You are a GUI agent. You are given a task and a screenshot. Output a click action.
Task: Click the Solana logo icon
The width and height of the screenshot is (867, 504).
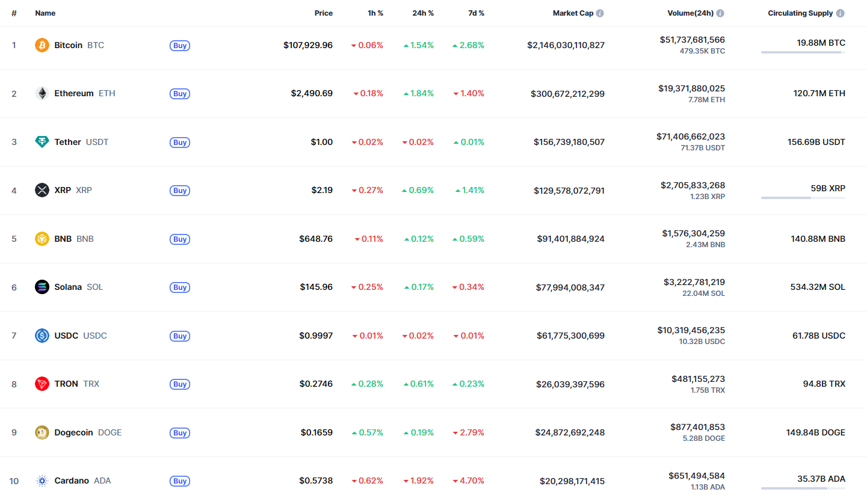click(42, 287)
